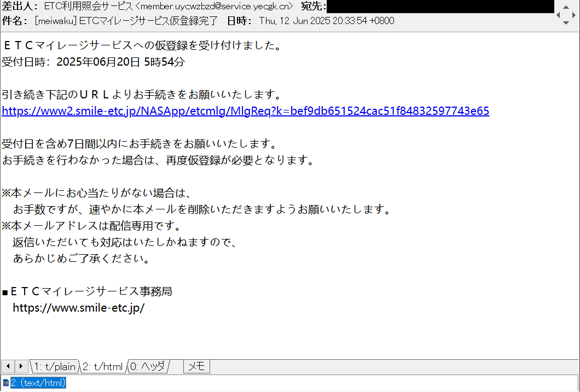580x392 pixels.
Task: Click the [meiwaku] tag in the subject
Action: (x=56, y=21)
